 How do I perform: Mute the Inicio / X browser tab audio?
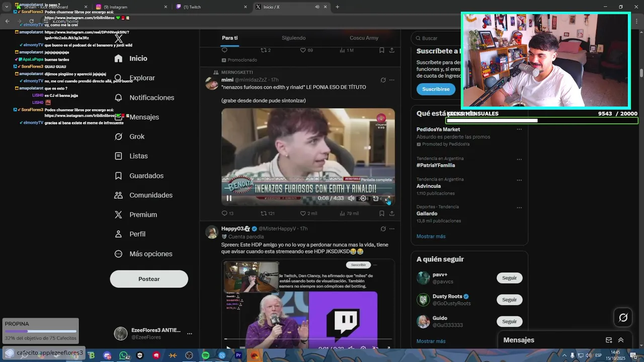pyautogui.click(x=317, y=7)
